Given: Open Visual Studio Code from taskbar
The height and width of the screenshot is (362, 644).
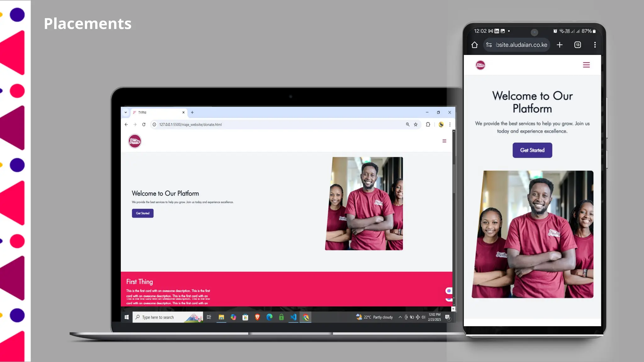Looking at the screenshot, I should [293, 317].
